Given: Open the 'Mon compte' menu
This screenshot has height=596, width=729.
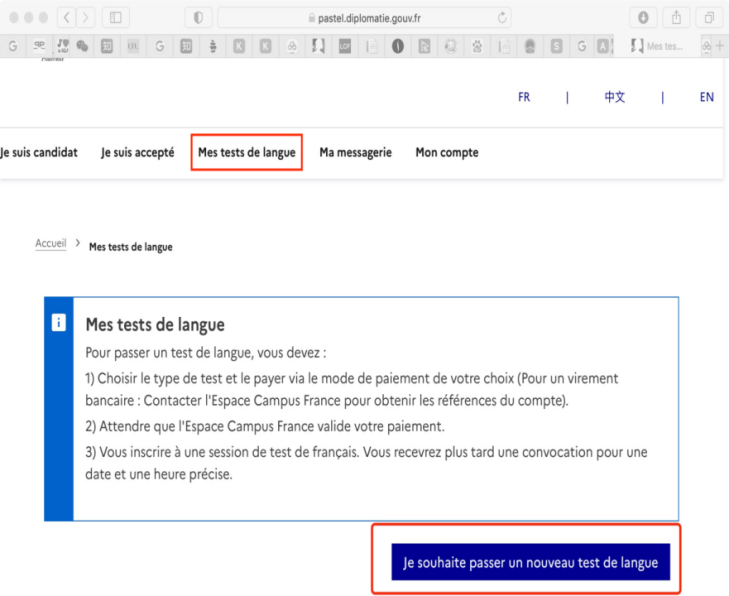Looking at the screenshot, I should [447, 152].
